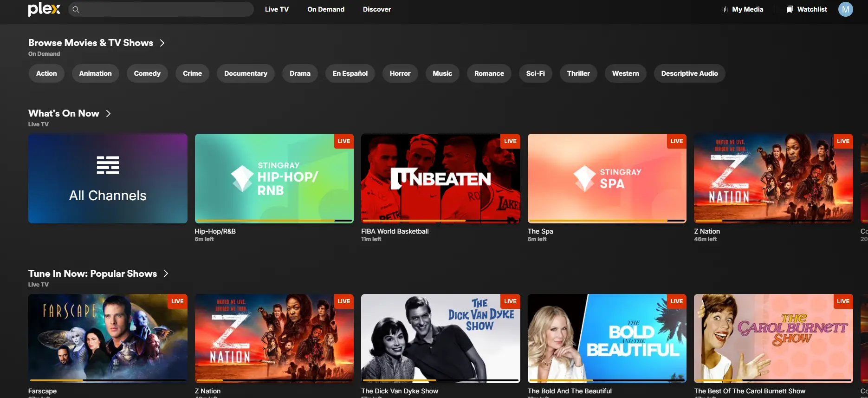
Task: Select the Thriller genre
Action: point(578,73)
